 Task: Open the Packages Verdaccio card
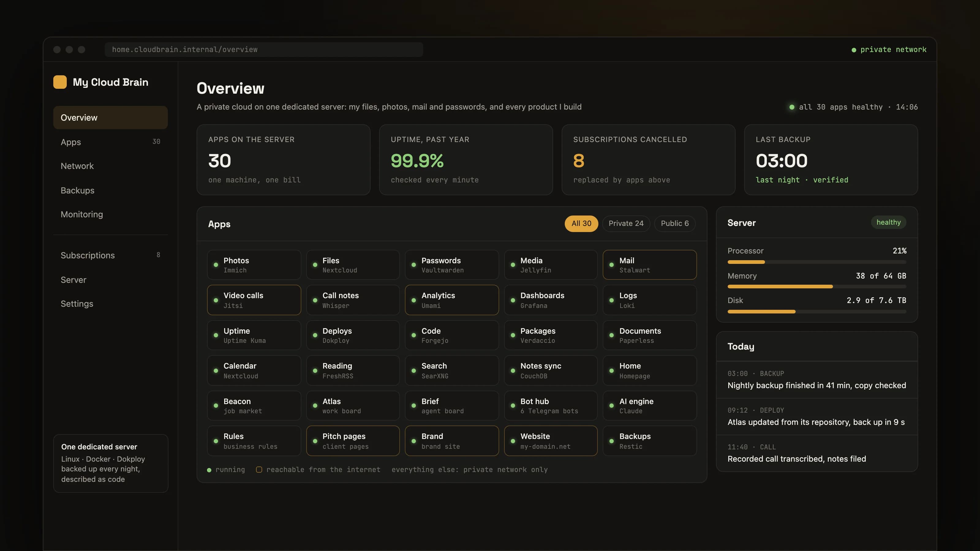pyautogui.click(x=551, y=335)
